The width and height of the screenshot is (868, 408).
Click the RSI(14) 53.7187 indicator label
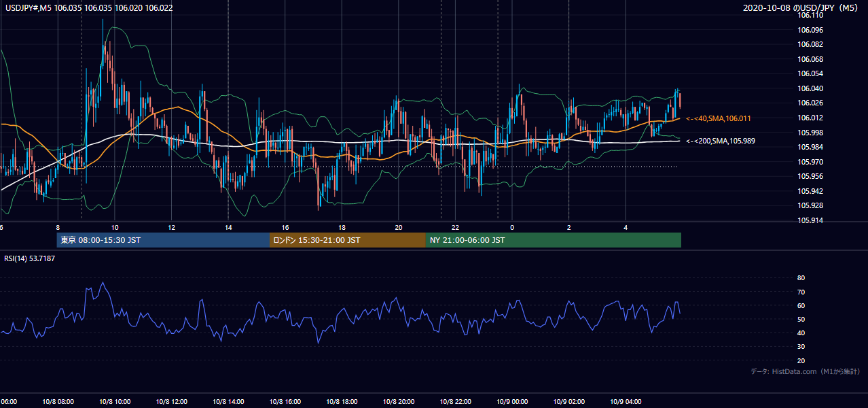[30, 258]
